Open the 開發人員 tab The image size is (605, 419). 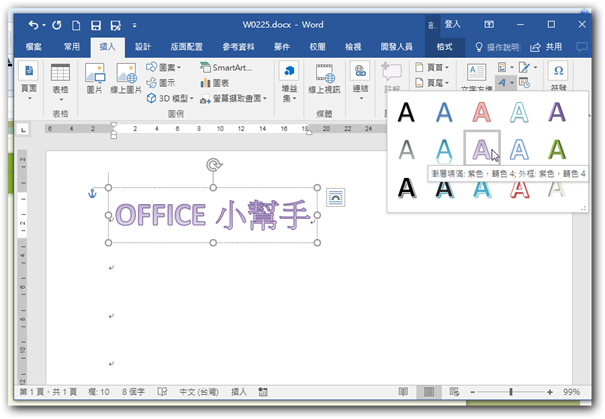pyautogui.click(x=396, y=47)
